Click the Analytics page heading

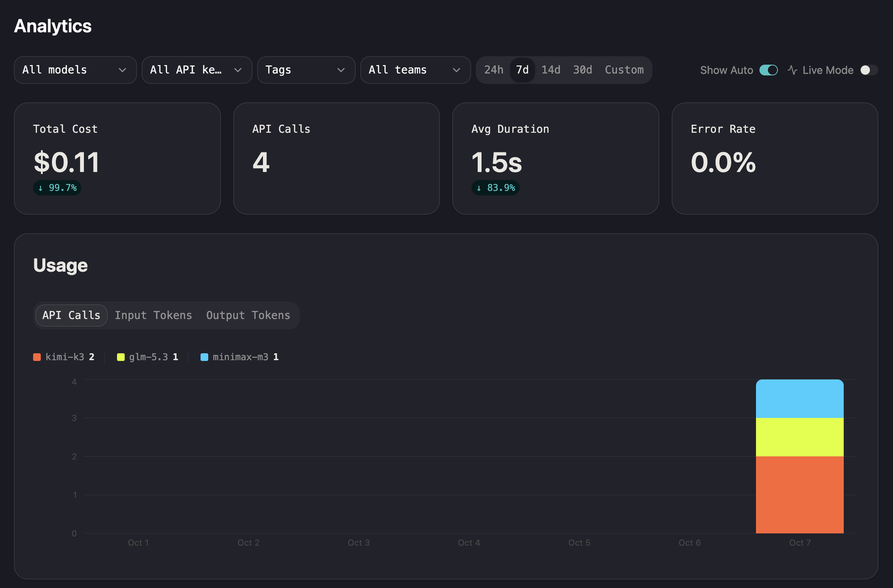(53, 26)
